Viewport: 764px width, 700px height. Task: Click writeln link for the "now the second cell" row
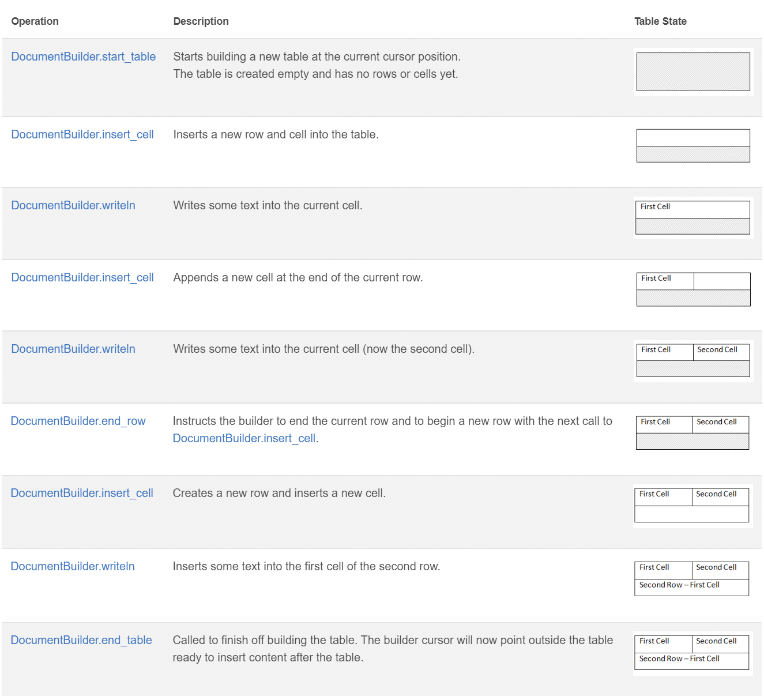click(x=73, y=349)
